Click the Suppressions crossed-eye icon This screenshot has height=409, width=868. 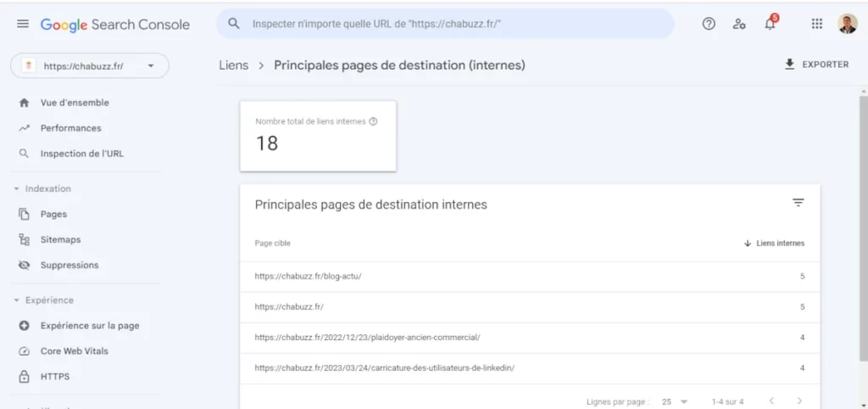pos(23,265)
